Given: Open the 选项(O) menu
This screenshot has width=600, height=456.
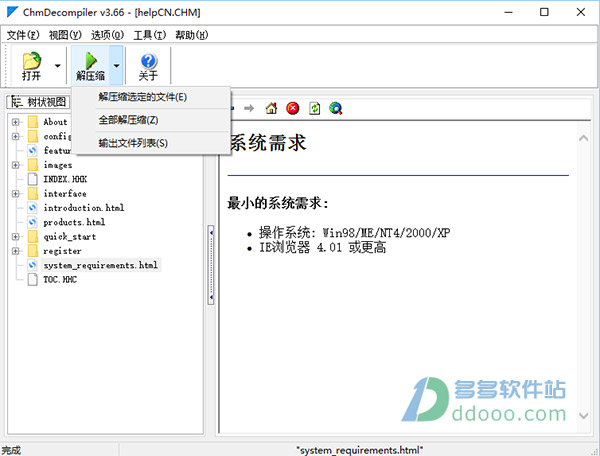Looking at the screenshot, I should click(x=107, y=35).
